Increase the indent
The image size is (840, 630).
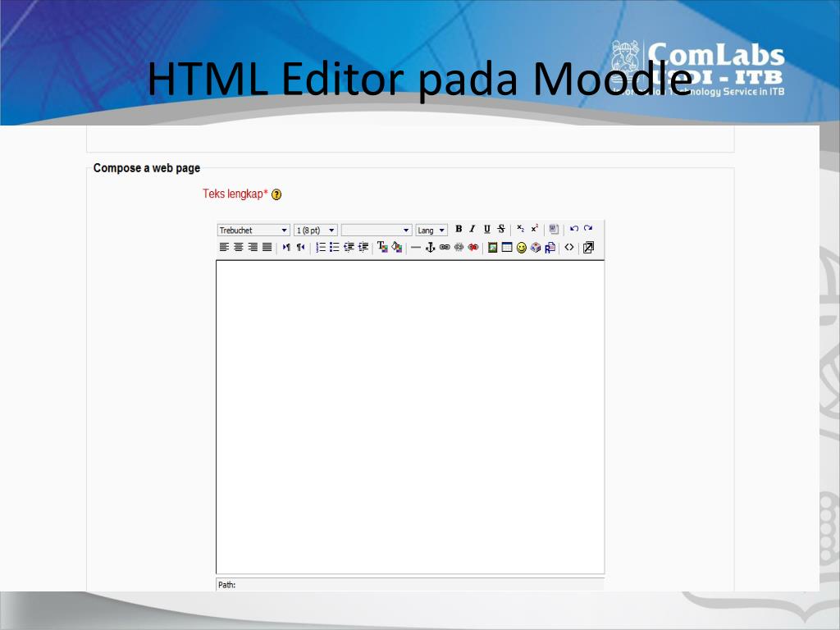tap(363, 247)
